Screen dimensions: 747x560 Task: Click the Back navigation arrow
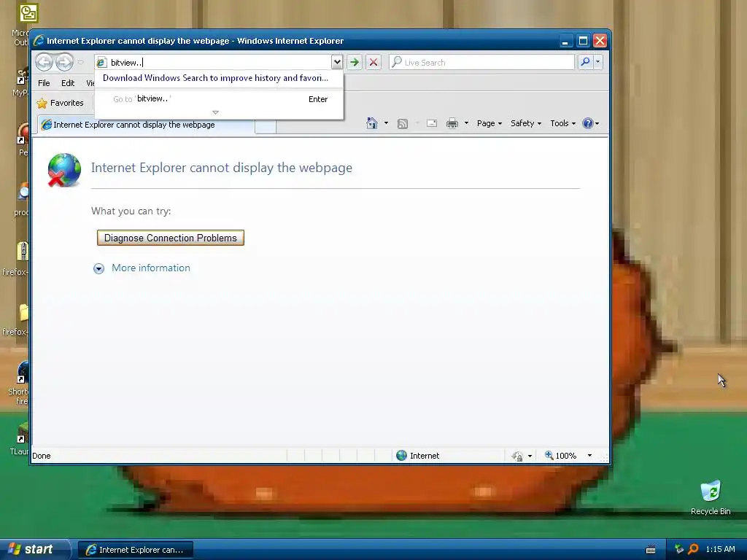pos(44,62)
